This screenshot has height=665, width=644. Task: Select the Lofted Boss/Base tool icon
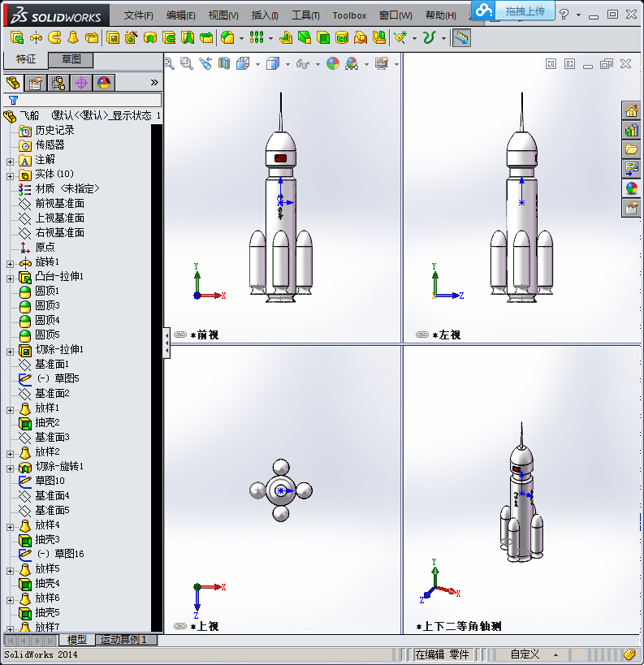point(73,37)
